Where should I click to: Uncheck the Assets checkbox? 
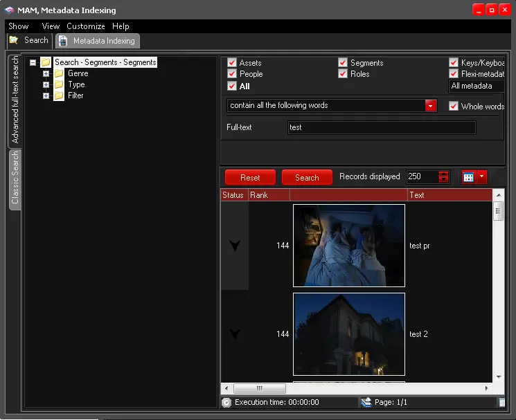(x=232, y=63)
